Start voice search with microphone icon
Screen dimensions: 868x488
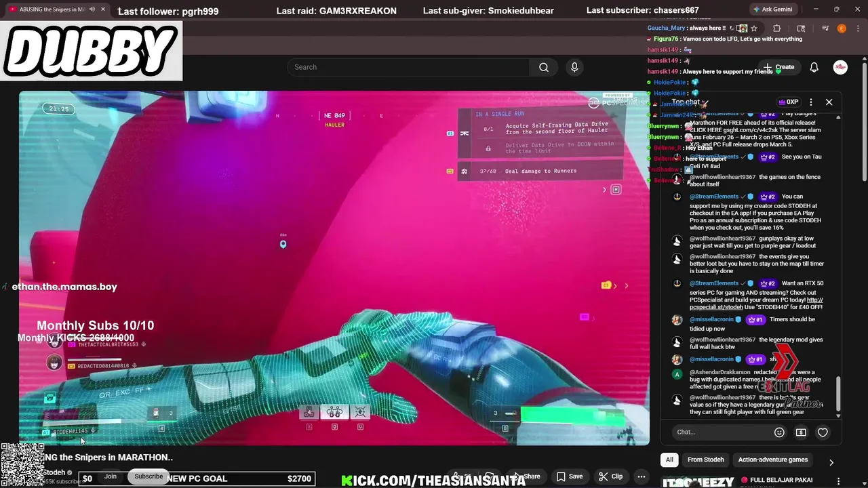pos(574,67)
